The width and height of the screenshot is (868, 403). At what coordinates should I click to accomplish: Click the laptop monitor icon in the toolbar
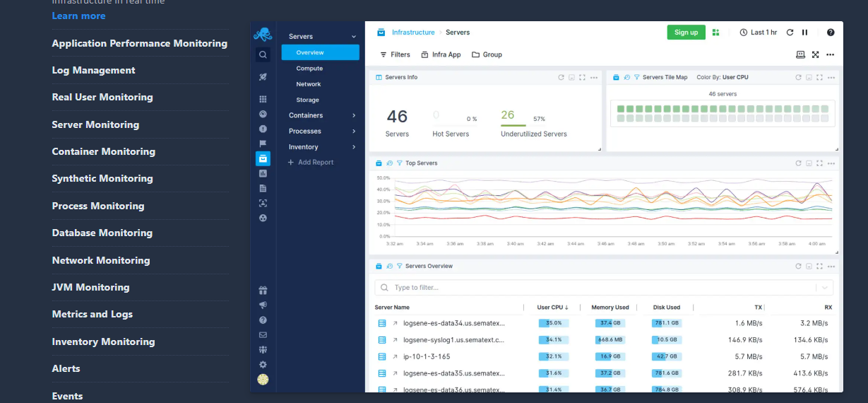pos(800,54)
